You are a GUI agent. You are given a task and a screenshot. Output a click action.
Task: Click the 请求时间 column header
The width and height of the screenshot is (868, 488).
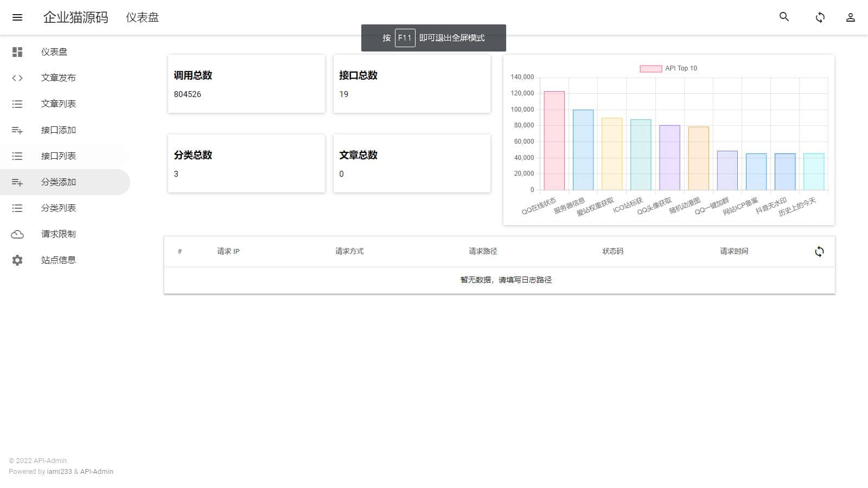point(734,252)
